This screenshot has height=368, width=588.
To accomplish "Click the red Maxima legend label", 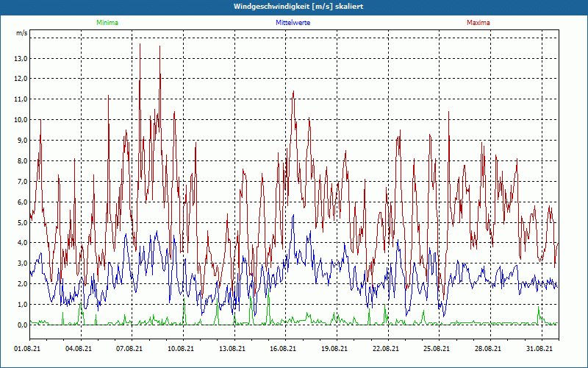I will pyautogui.click(x=478, y=23).
